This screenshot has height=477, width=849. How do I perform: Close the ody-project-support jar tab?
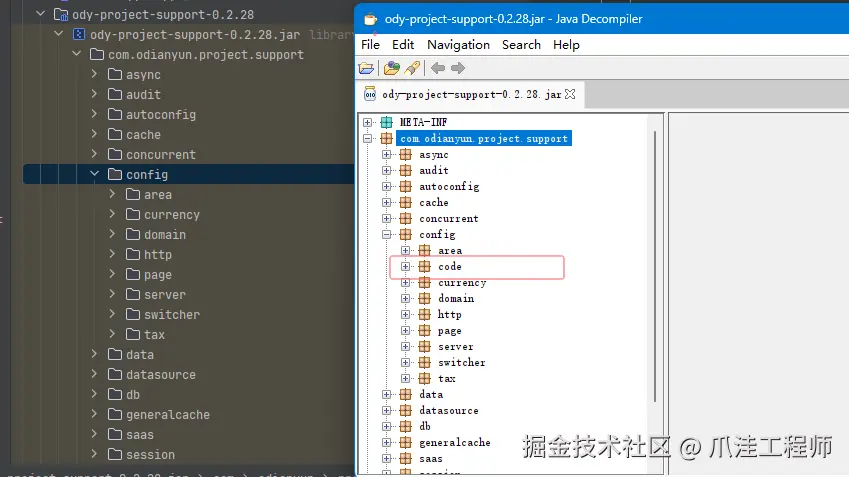click(x=571, y=95)
